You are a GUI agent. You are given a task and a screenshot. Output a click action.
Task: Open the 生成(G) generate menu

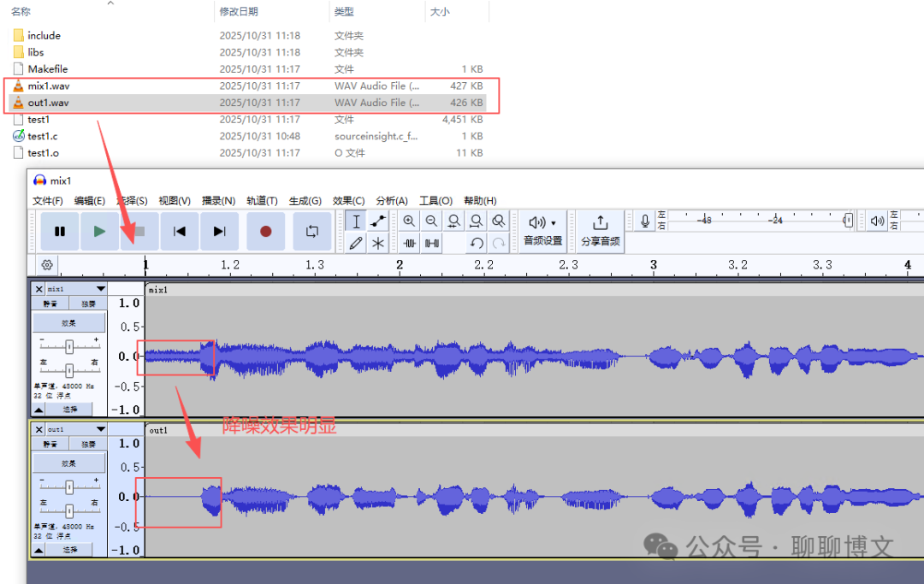coord(305,201)
